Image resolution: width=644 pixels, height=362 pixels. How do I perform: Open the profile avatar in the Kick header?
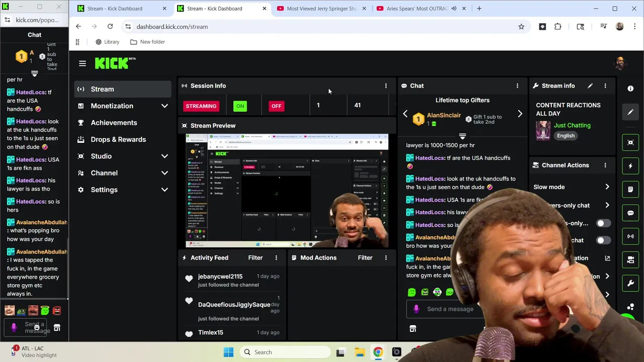(x=620, y=63)
